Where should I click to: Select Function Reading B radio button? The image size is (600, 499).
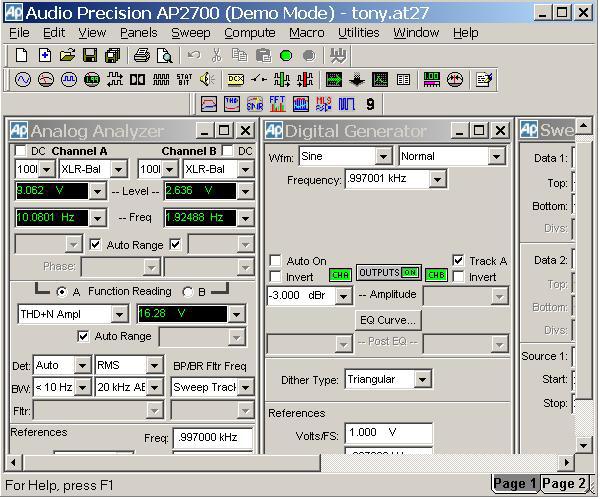coord(187,292)
